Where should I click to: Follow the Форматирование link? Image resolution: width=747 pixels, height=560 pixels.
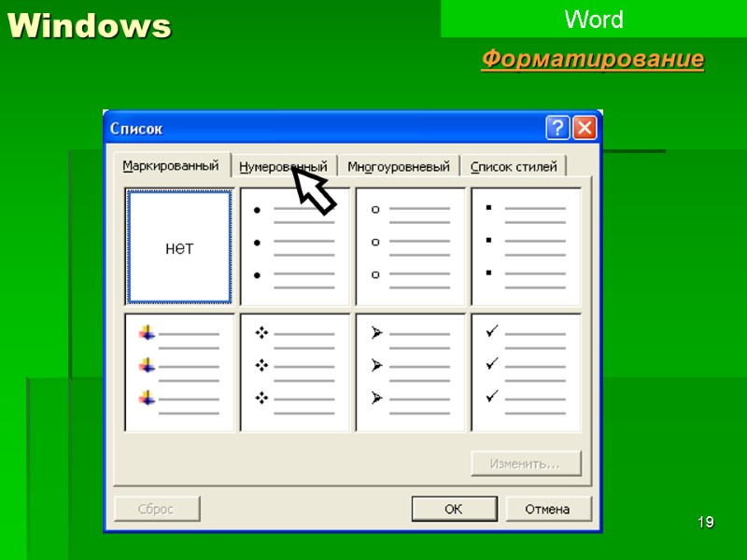(593, 59)
